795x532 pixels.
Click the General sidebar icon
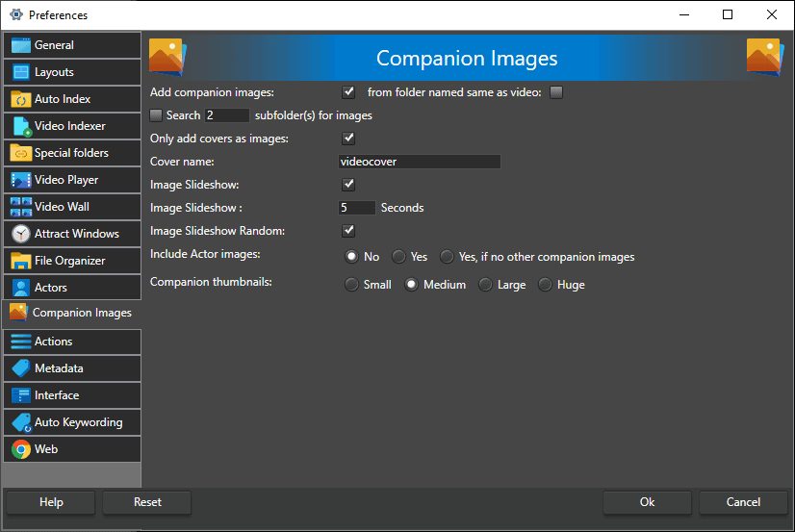[x=21, y=45]
